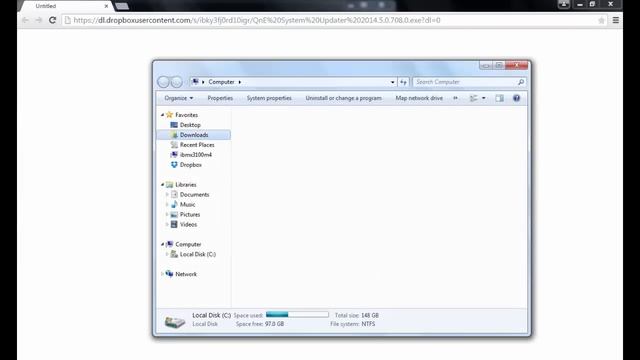
Task: Expand the Network node
Action: coord(162,274)
